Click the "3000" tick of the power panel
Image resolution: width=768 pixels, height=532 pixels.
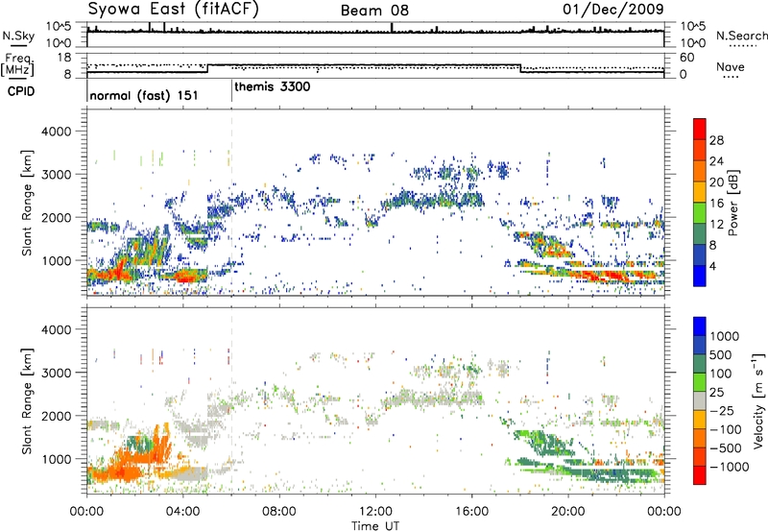pos(56,175)
